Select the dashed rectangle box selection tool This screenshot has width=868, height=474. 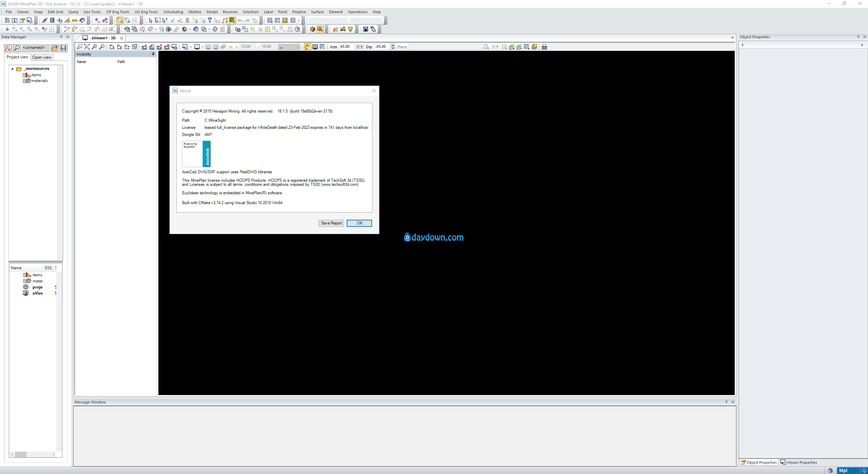coord(158,20)
